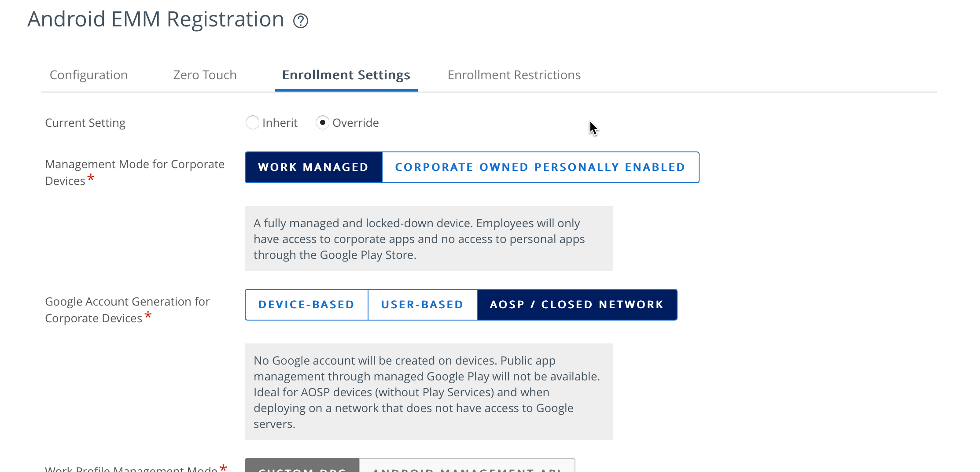Select Device-Based Google account generation

306,305
